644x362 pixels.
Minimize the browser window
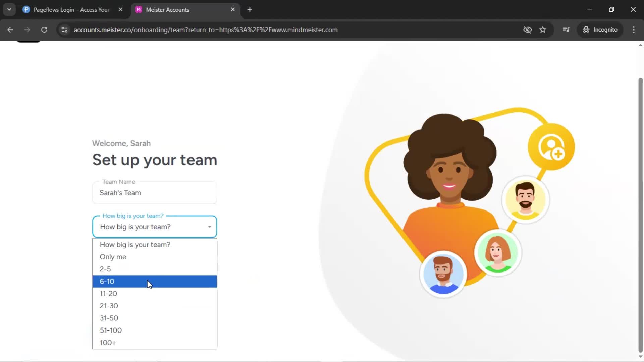click(x=590, y=9)
